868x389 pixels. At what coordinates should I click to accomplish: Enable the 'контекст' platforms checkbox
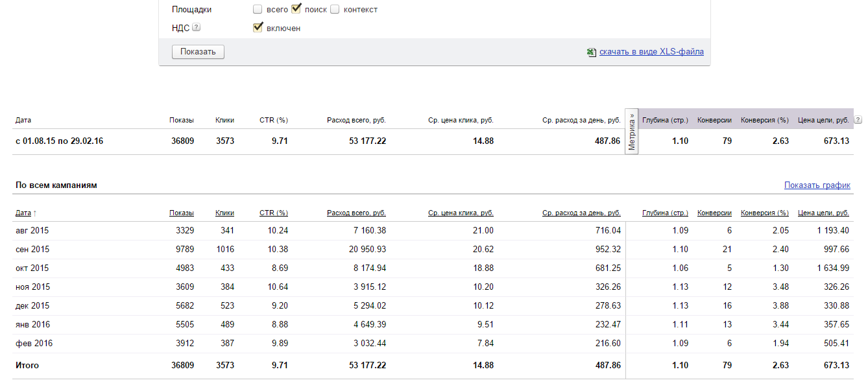pos(335,10)
